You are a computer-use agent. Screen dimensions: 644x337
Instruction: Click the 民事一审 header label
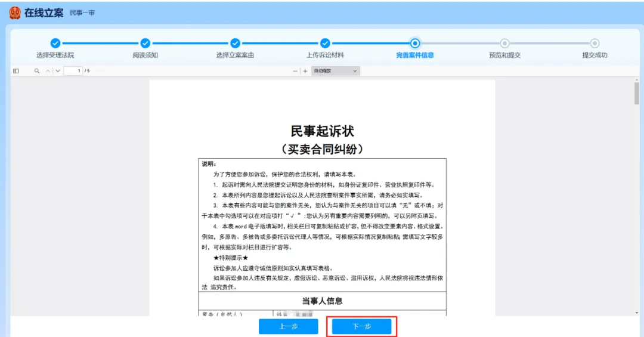(x=82, y=13)
